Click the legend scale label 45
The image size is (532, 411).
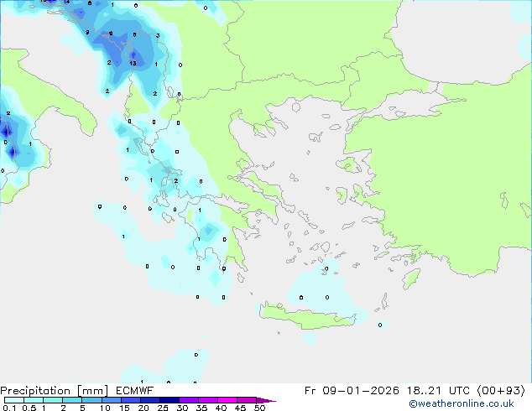240,408
